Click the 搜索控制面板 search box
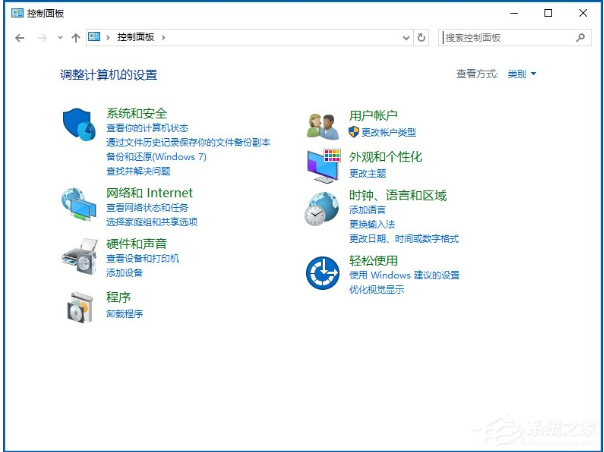 [508, 37]
